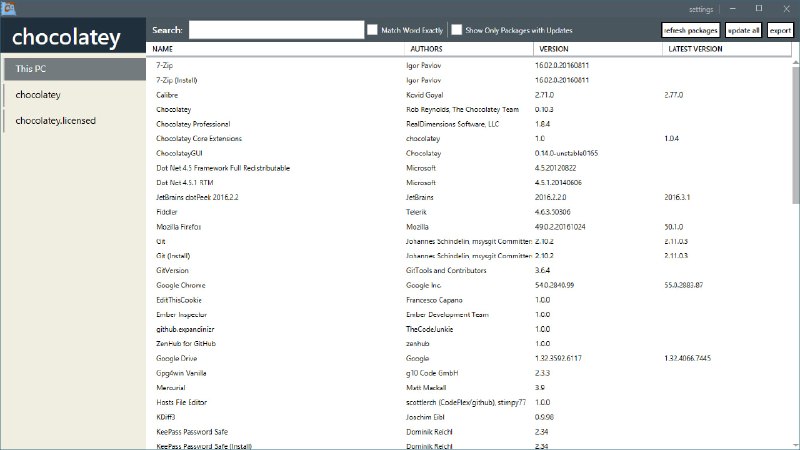
Task: Toggle Show Only Packages with Updates
Action: coord(457,30)
